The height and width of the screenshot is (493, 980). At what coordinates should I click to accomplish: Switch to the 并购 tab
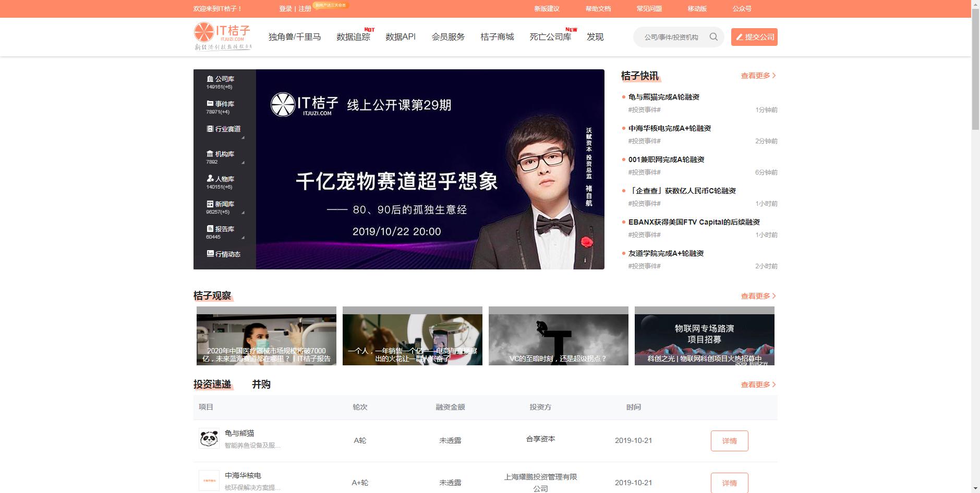tap(261, 385)
